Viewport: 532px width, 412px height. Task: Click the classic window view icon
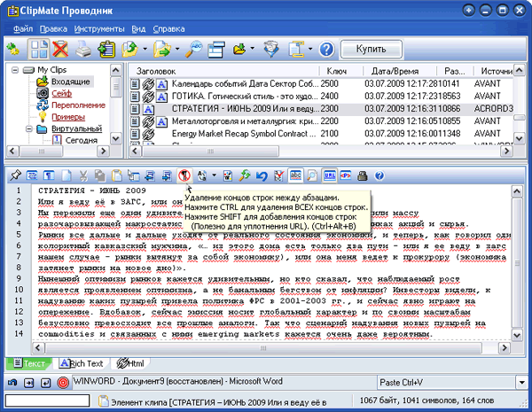[x=216, y=50]
